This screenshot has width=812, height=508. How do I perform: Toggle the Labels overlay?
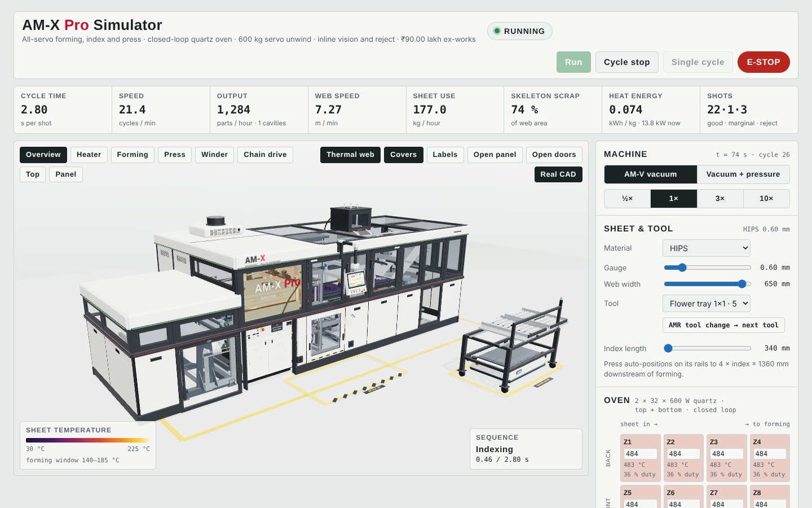445,155
